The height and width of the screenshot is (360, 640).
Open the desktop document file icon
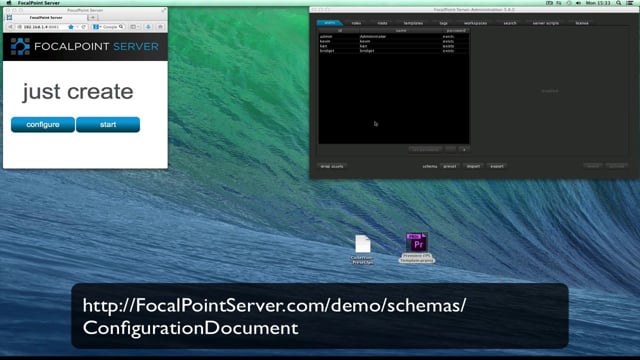click(x=362, y=244)
